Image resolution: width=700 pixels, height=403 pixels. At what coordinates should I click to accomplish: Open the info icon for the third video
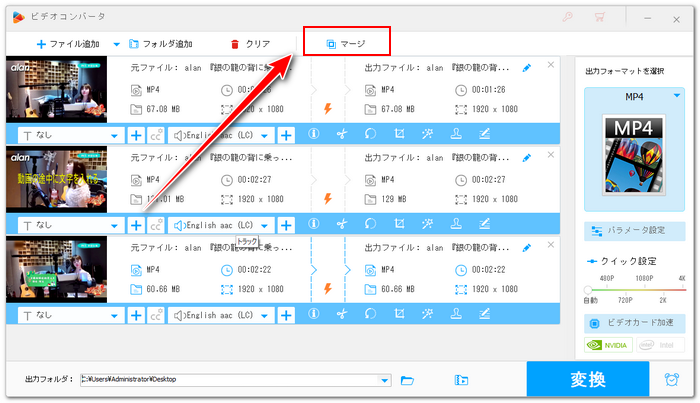click(x=313, y=315)
